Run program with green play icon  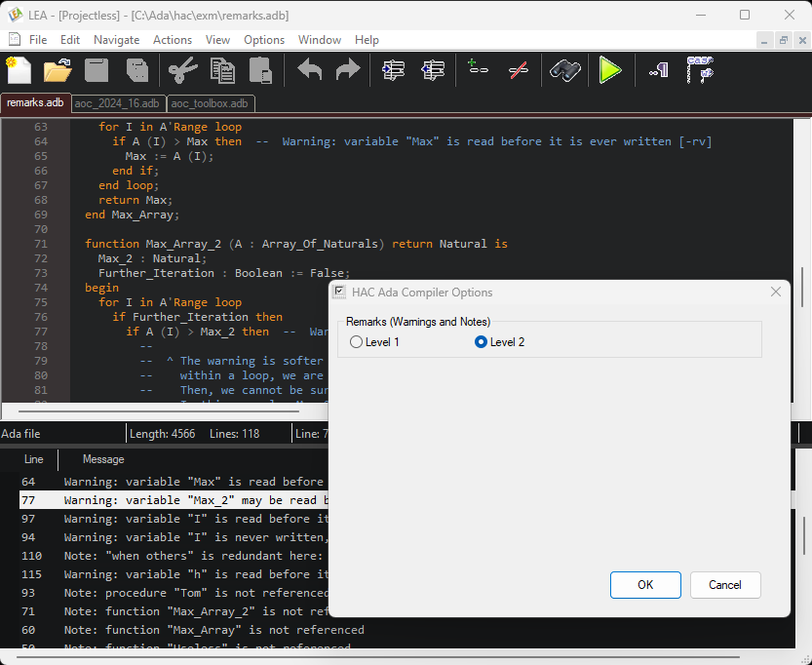(610, 70)
